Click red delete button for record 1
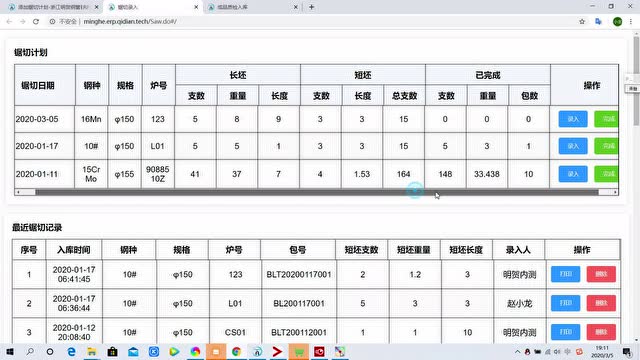The height and width of the screenshot is (360, 640). [601, 274]
